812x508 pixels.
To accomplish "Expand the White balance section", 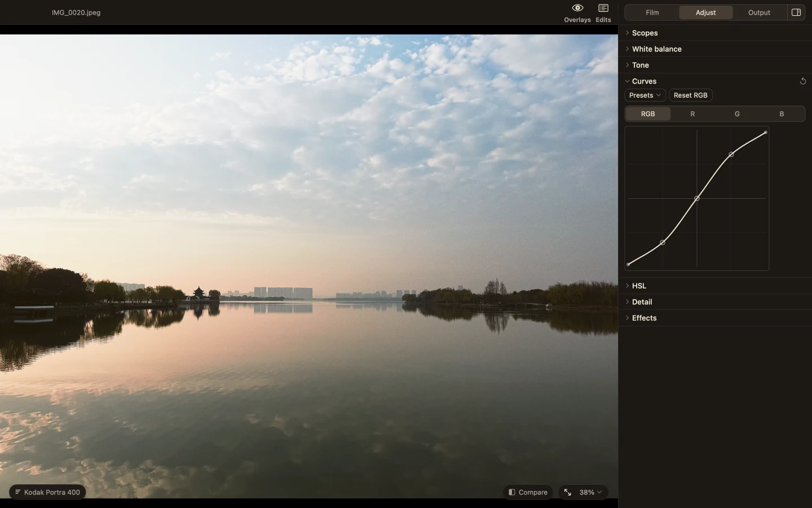I will [715, 49].
